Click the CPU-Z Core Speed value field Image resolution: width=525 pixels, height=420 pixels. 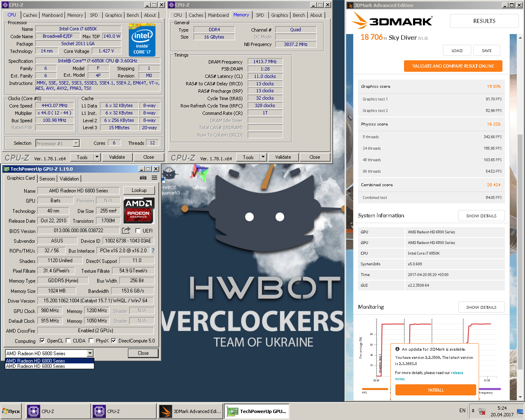tap(55, 105)
